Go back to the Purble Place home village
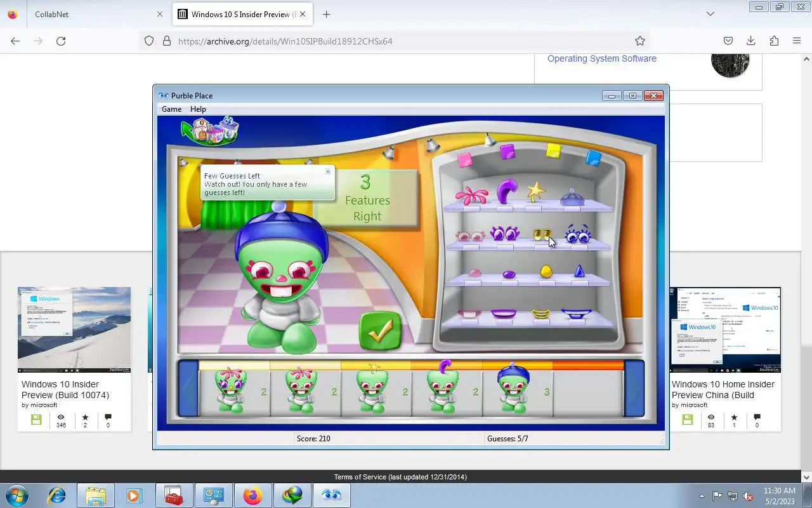Screen dimensions: 812x508 [210, 130]
